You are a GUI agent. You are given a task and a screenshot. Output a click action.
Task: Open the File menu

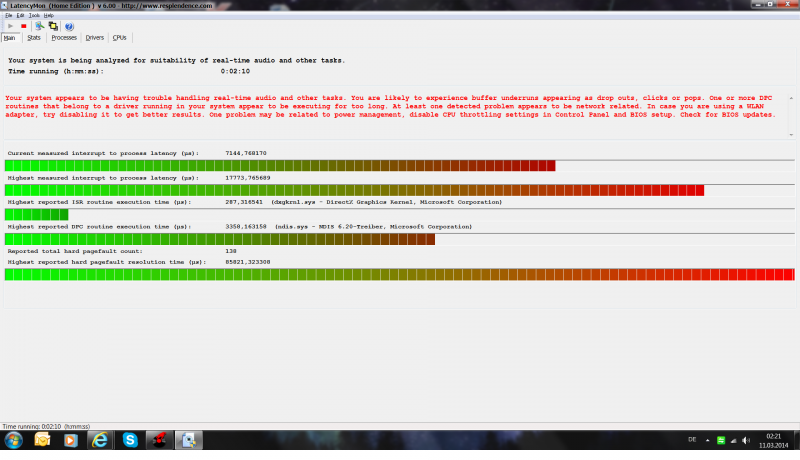pyautogui.click(x=9, y=15)
